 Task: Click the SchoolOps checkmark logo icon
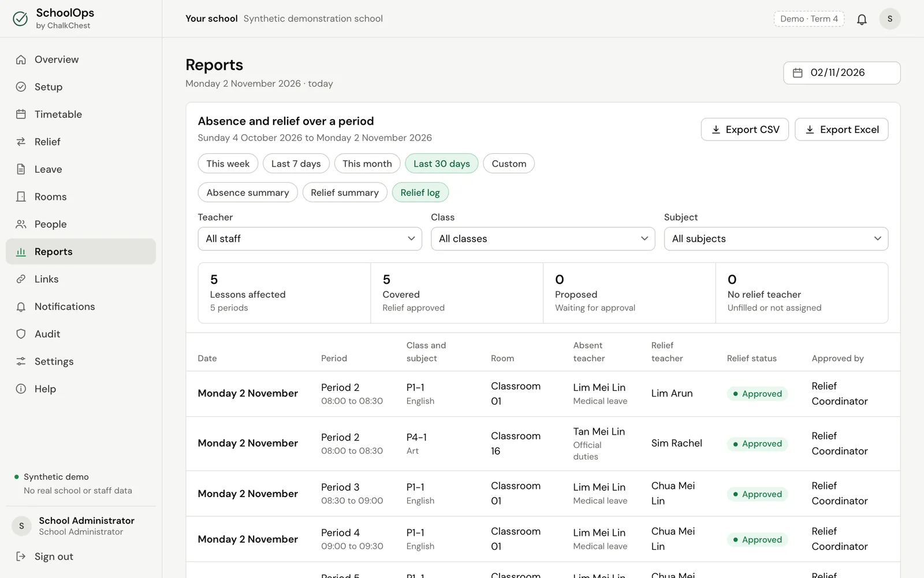coord(20,18)
